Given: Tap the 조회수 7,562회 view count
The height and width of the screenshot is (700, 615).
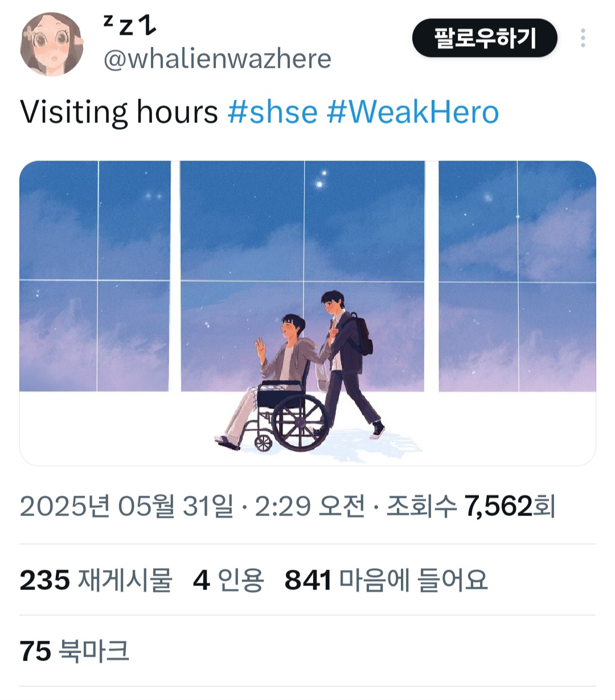Looking at the screenshot, I should coord(471,506).
